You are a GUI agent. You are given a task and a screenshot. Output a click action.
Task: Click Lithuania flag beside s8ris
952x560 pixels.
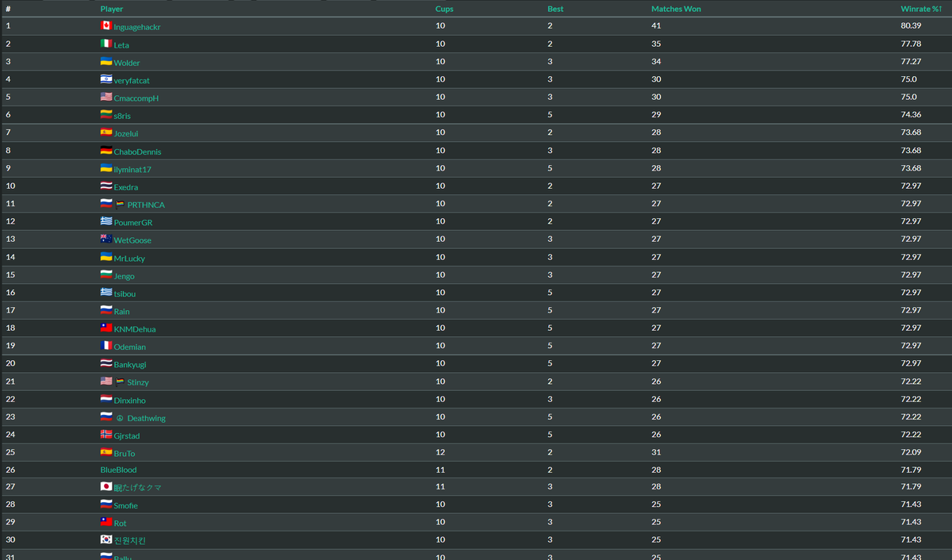[x=106, y=114]
